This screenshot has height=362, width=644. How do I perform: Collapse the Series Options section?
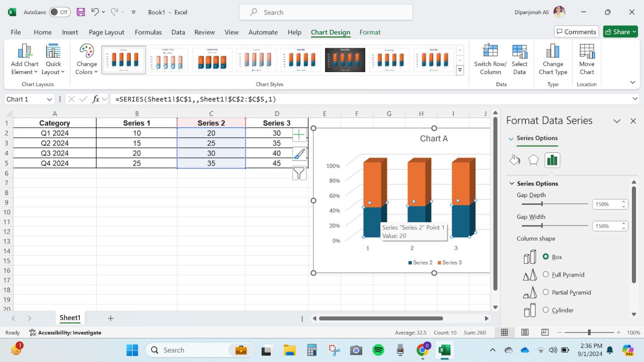(x=512, y=183)
